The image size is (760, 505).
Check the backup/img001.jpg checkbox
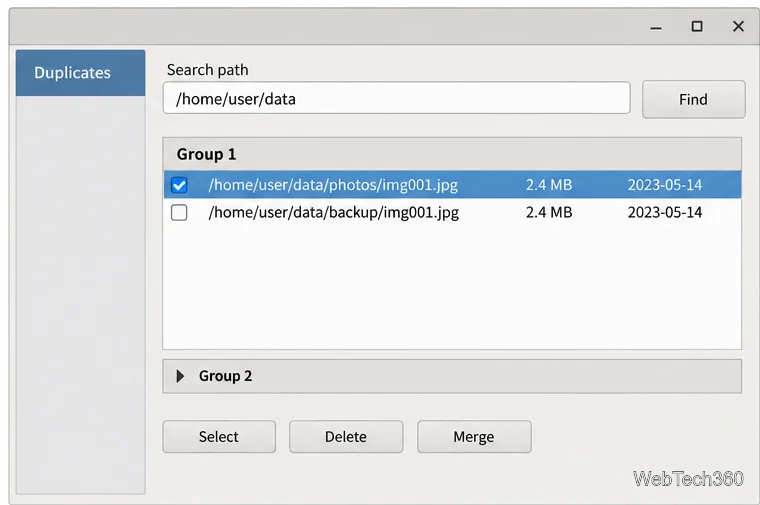[179, 212]
